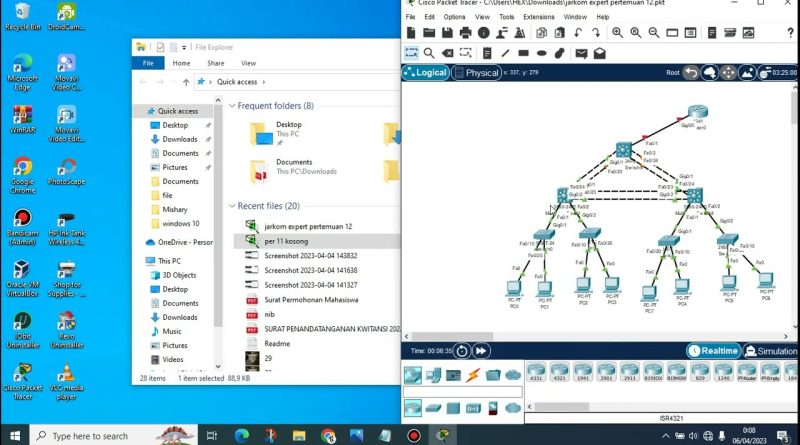Viewport: 800px width, 445px height.
Task: Click the Properties checkmark icon in File Explorer title bar
Action: pos(160,47)
